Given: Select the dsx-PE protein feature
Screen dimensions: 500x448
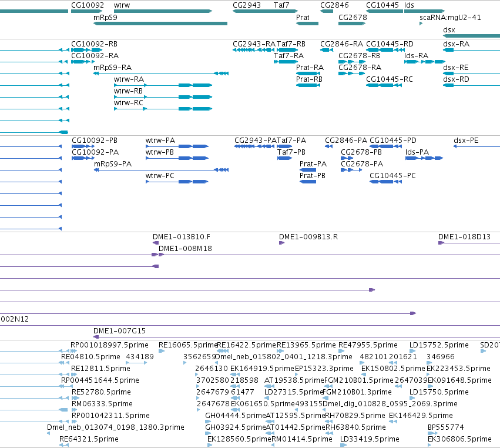Looking at the screenshot, I should [x=476, y=146].
